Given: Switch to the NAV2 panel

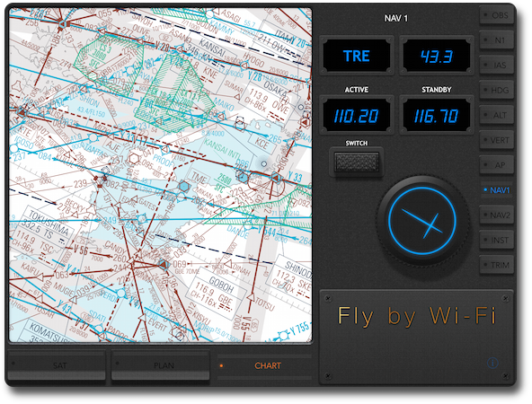Looking at the screenshot, I should click(x=496, y=215).
